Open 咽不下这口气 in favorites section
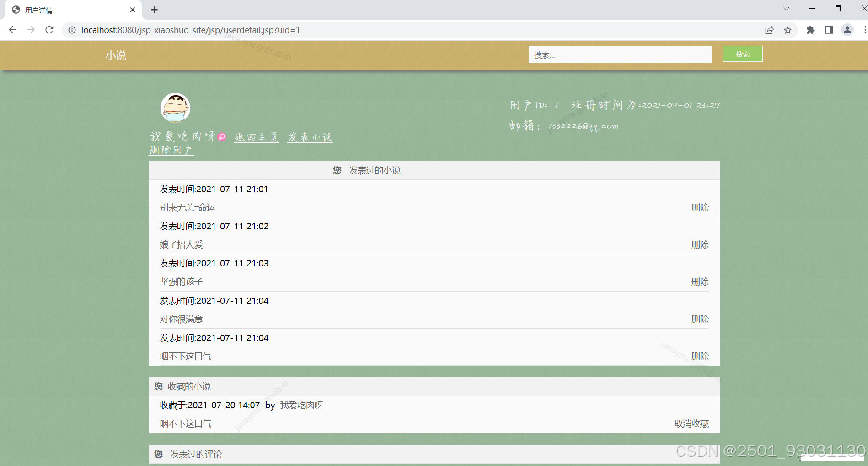The height and width of the screenshot is (466, 868). [x=185, y=423]
